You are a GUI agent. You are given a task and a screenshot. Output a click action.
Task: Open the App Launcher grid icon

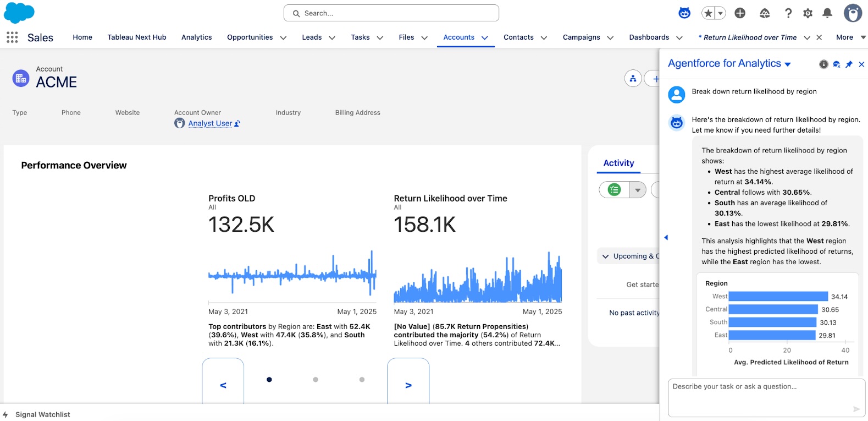(12, 37)
